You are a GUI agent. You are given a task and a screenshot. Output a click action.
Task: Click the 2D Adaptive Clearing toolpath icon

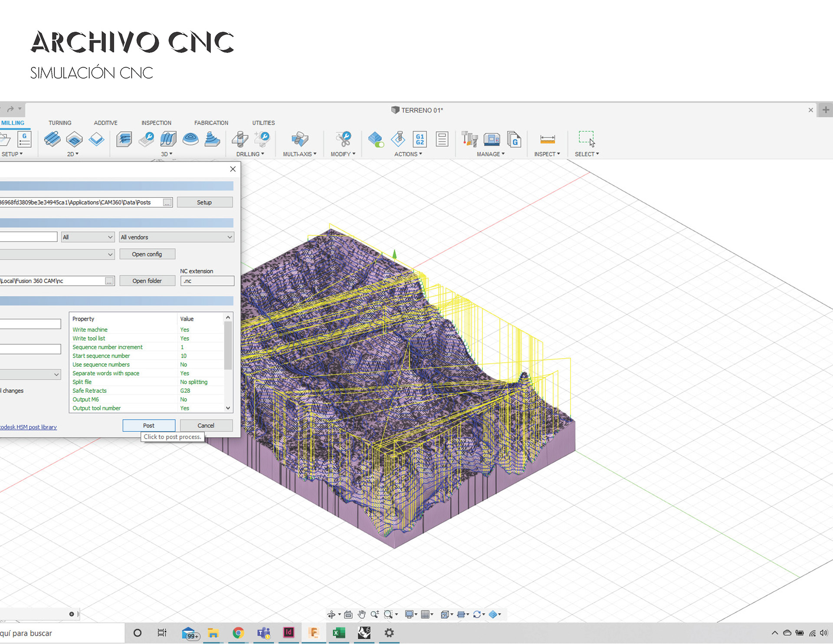pyautogui.click(x=52, y=139)
